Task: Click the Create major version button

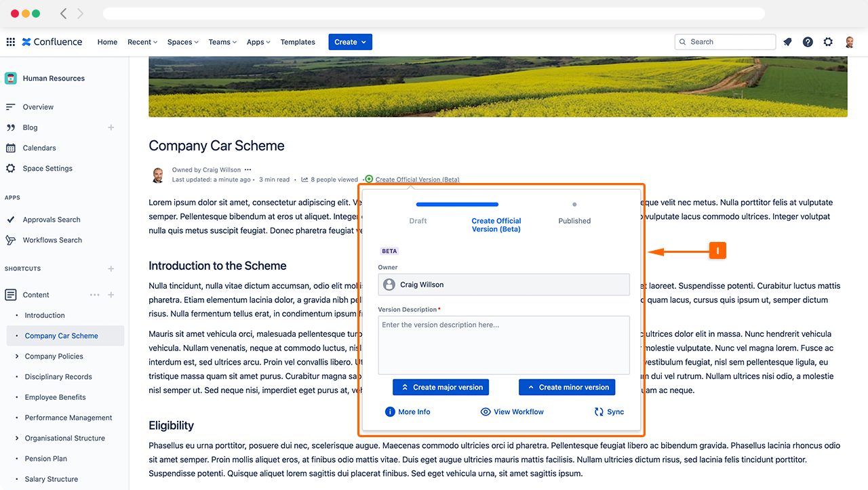Action: tap(441, 387)
